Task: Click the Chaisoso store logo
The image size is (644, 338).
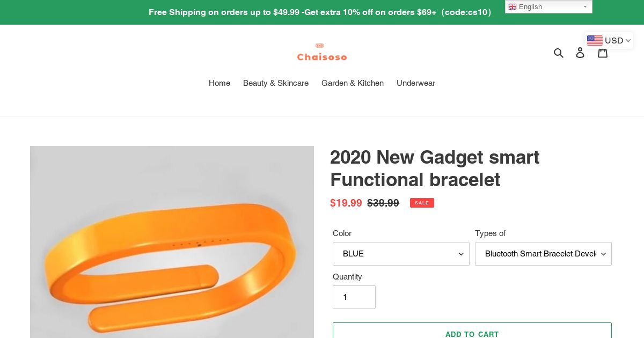Action: tap(322, 52)
